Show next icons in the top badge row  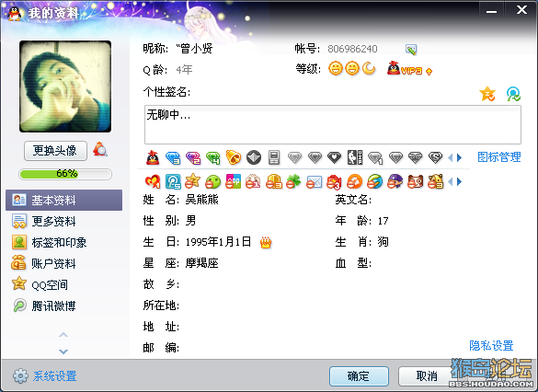pyautogui.click(x=460, y=158)
